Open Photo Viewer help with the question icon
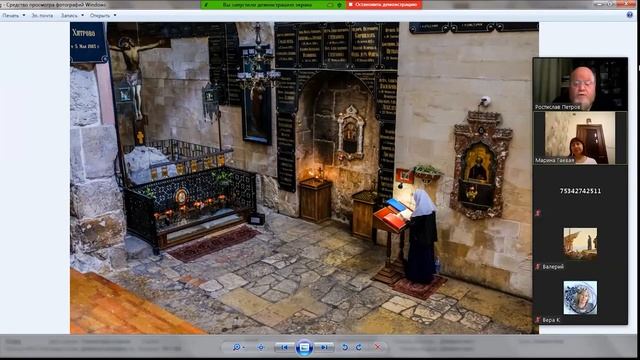 pos(630,15)
